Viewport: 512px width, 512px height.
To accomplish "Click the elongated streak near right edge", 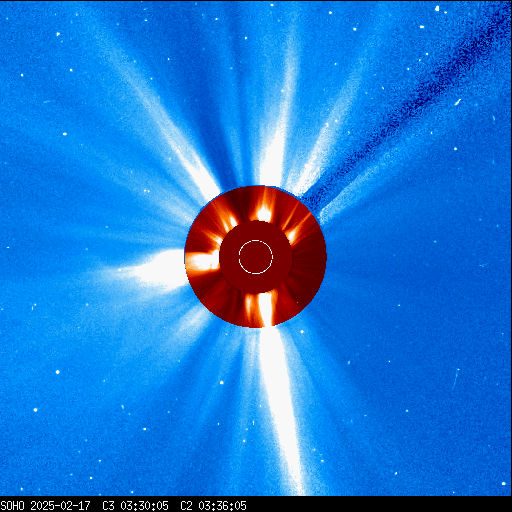I will click(456, 378).
